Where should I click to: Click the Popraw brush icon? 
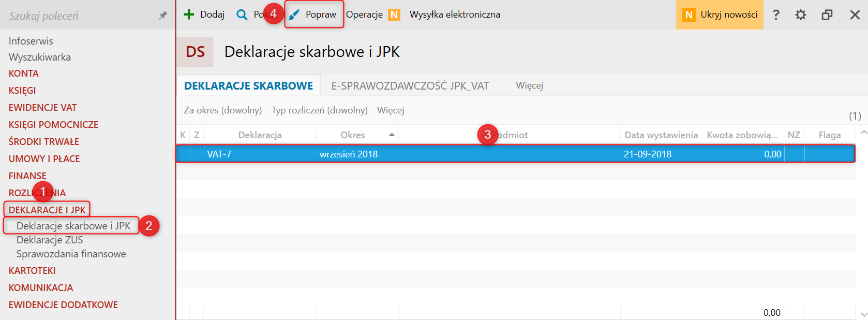pyautogui.click(x=294, y=15)
